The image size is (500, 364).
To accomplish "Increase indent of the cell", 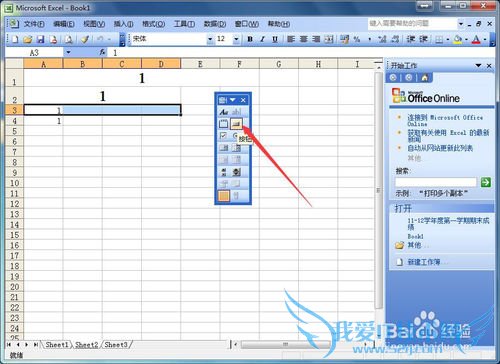I will [x=423, y=39].
